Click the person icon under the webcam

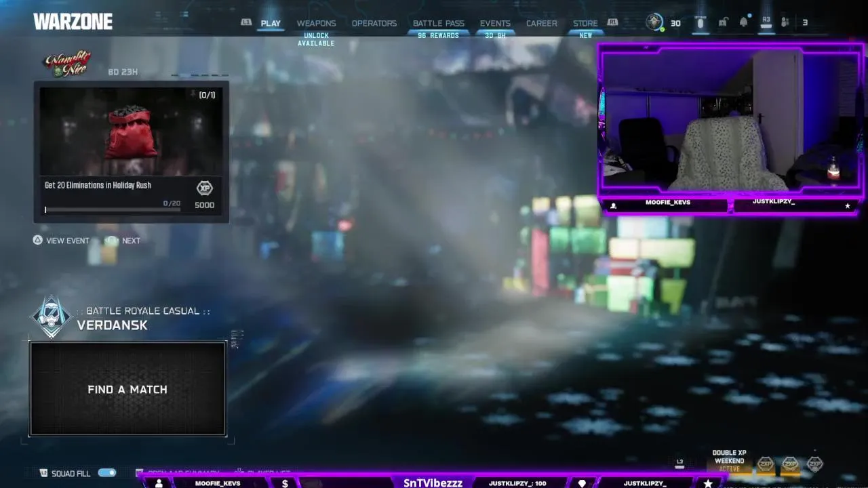pyautogui.click(x=613, y=206)
